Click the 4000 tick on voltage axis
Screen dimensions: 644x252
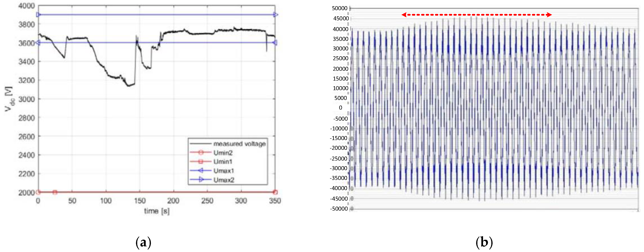click(x=27, y=6)
